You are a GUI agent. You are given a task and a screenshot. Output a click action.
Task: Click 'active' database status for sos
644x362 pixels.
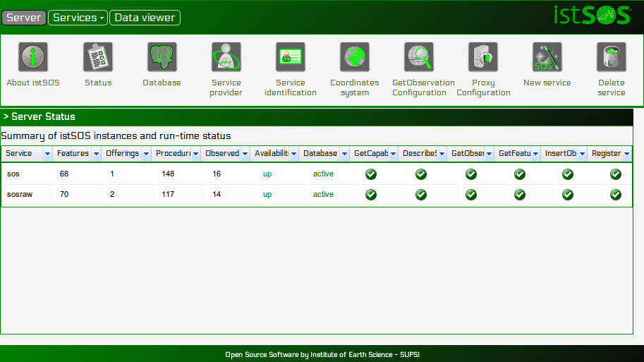[323, 174]
